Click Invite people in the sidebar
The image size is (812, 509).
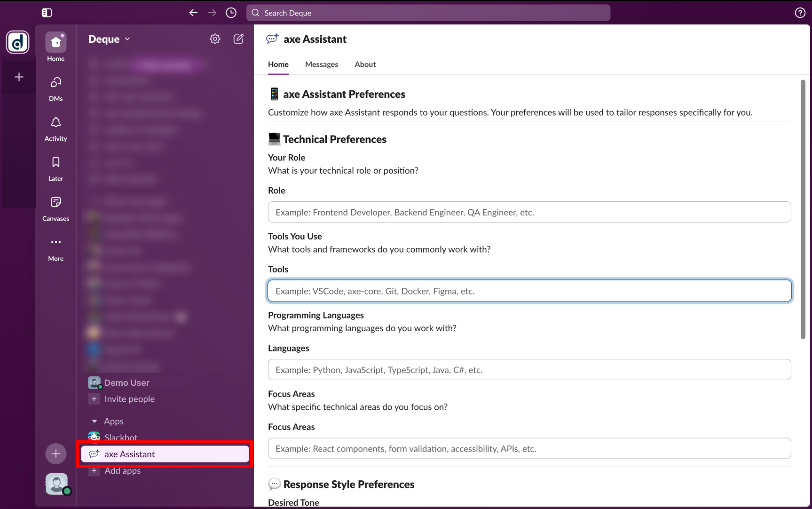(129, 399)
